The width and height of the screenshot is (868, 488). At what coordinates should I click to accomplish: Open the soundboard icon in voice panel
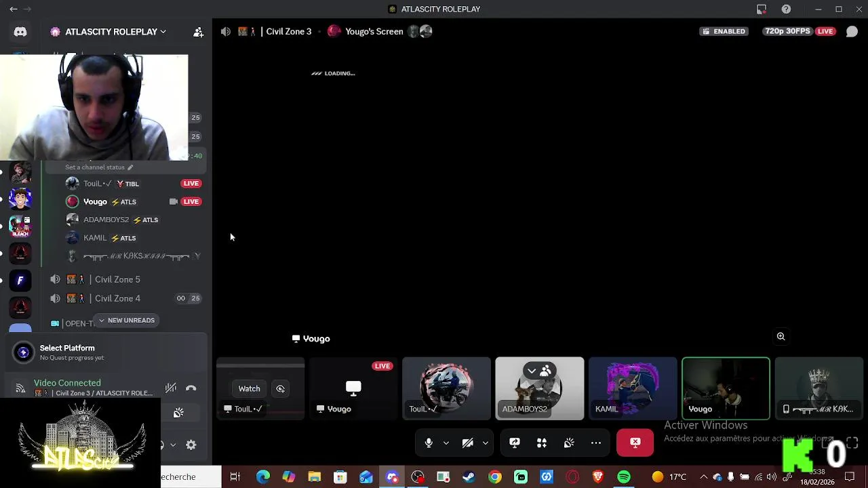(x=178, y=413)
